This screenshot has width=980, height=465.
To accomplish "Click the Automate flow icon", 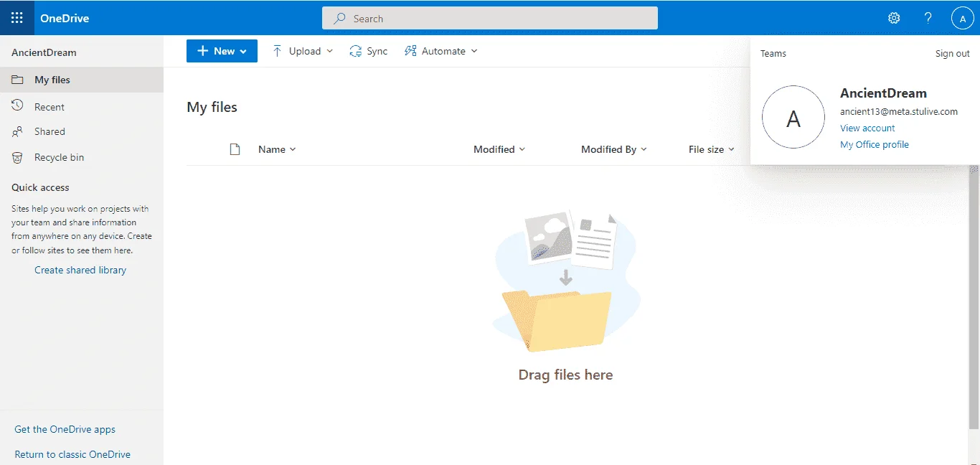I will coord(410,51).
